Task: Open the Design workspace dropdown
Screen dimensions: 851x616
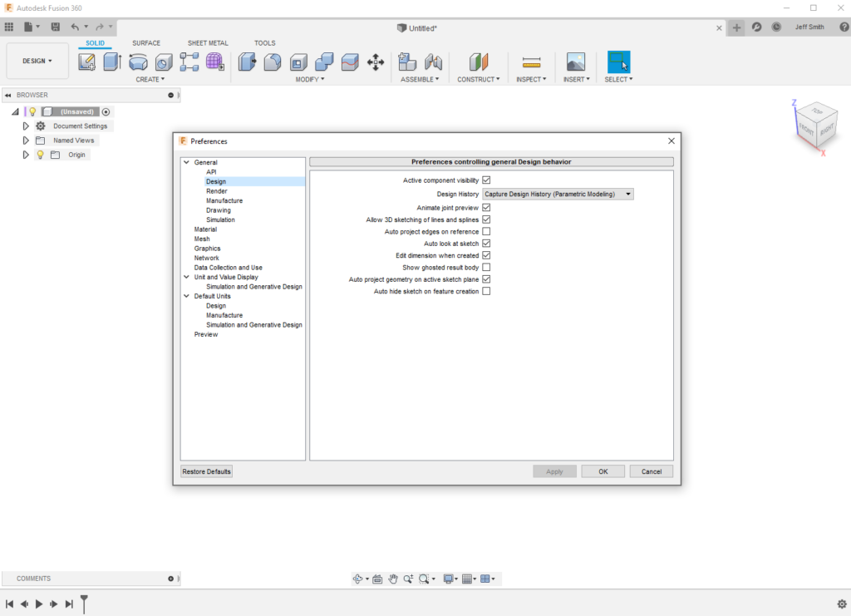Action: (37, 61)
